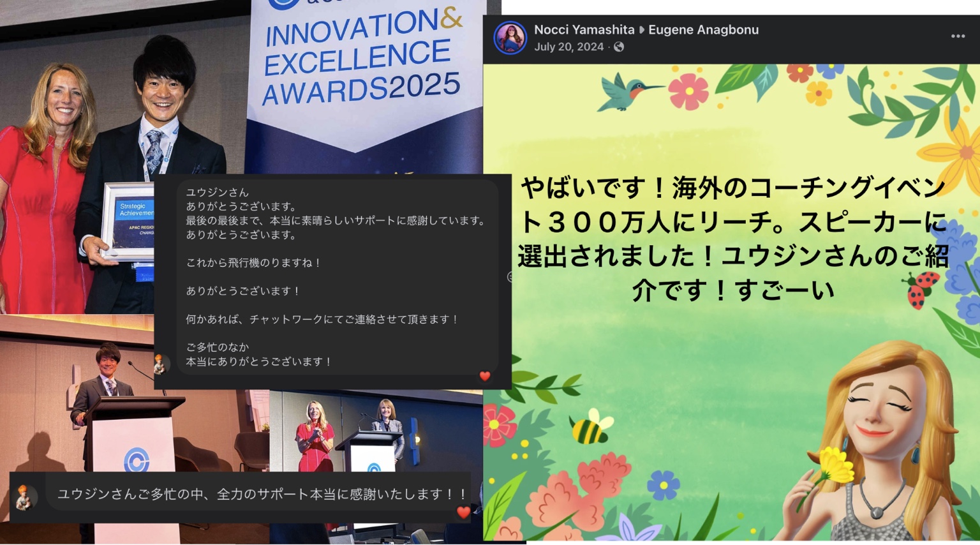Click the public globe audience icon
Viewport: 980px width, 545px height.
pyautogui.click(x=619, y=47)
